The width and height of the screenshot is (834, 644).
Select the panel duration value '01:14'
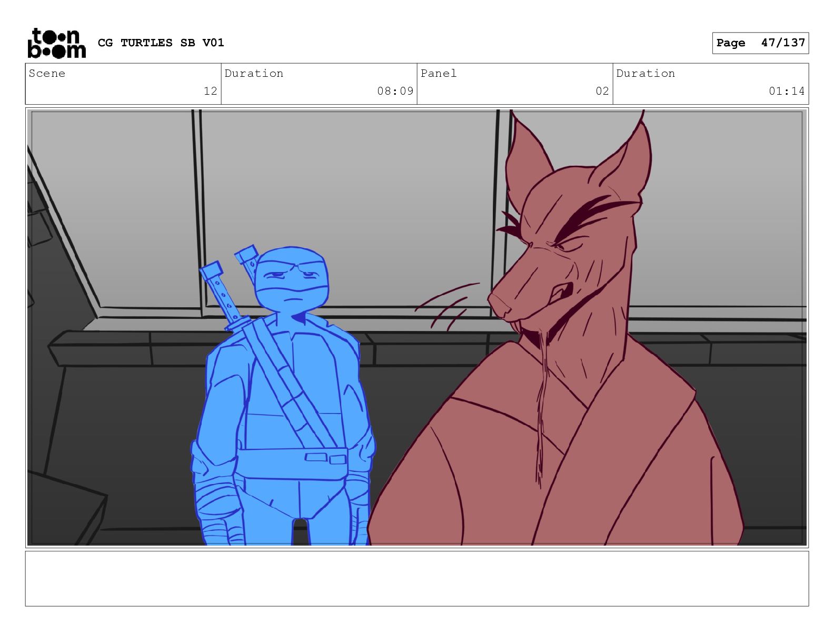tap(787, 91)
